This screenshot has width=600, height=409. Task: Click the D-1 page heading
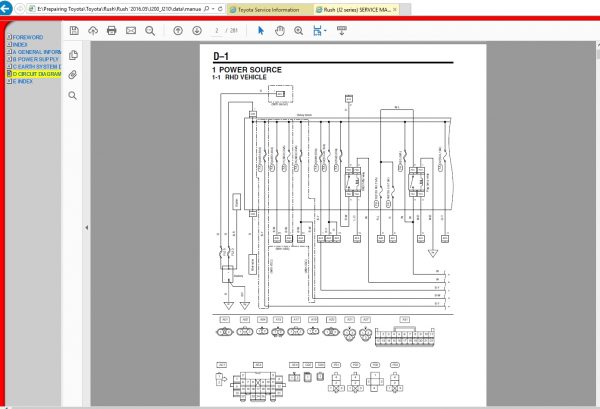point(221,56)
